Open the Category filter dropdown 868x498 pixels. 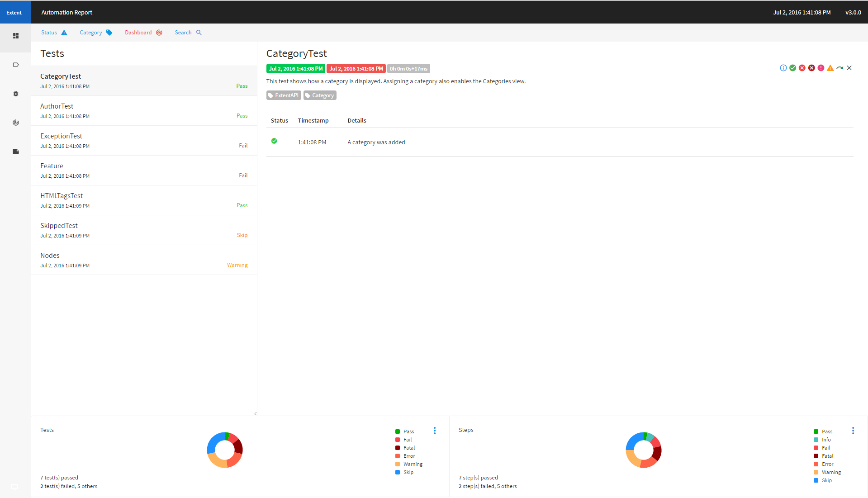point(95,33)
